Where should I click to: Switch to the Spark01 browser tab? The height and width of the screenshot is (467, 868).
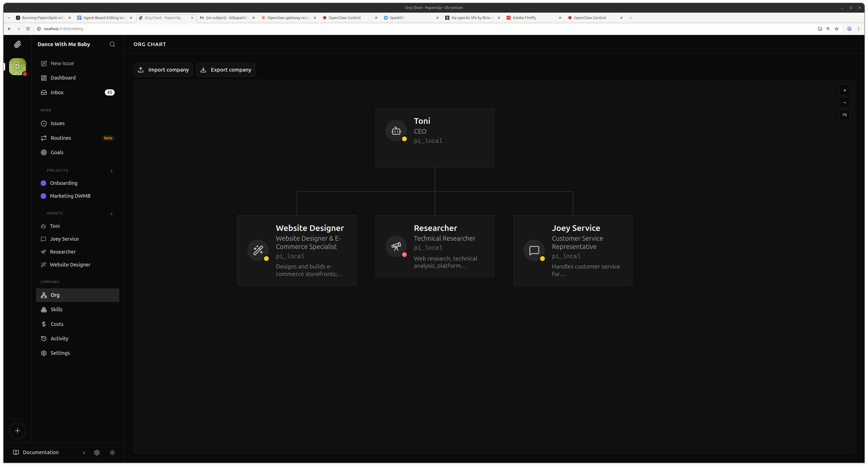click(398, 18)
